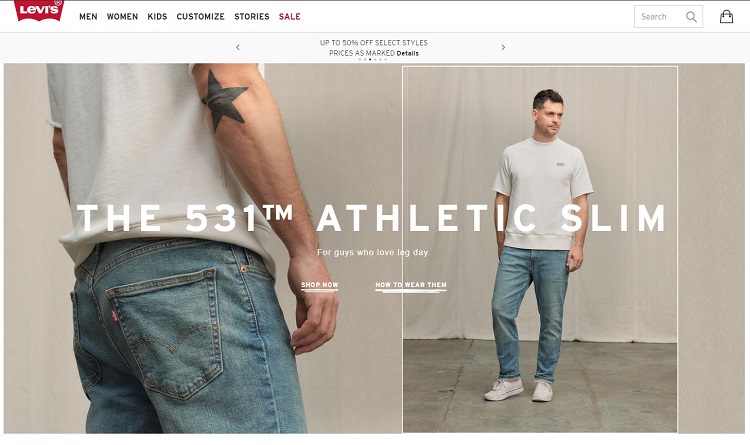The image size is (750, 445).
Task: Open the shopping bag icon
Action: click(x=726, y=16)
